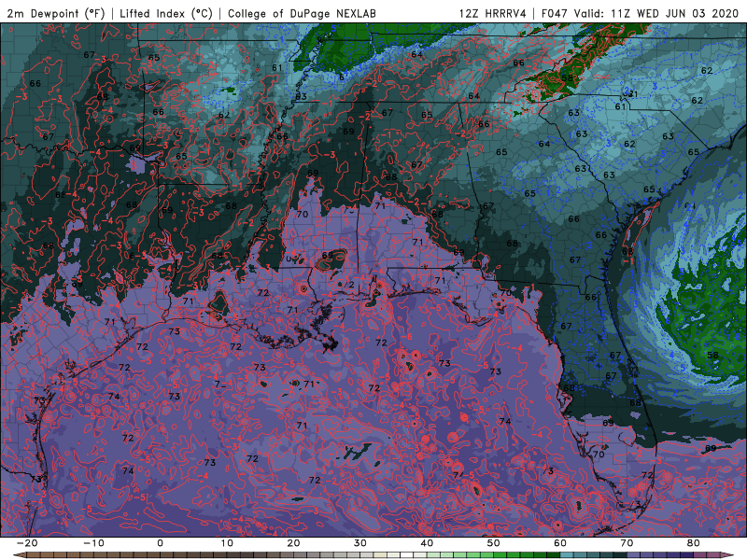Screen dimensions: 747x560
Task: Click the '2m Dewpoint (°F)' title text
Action: (x=56, y=13)
